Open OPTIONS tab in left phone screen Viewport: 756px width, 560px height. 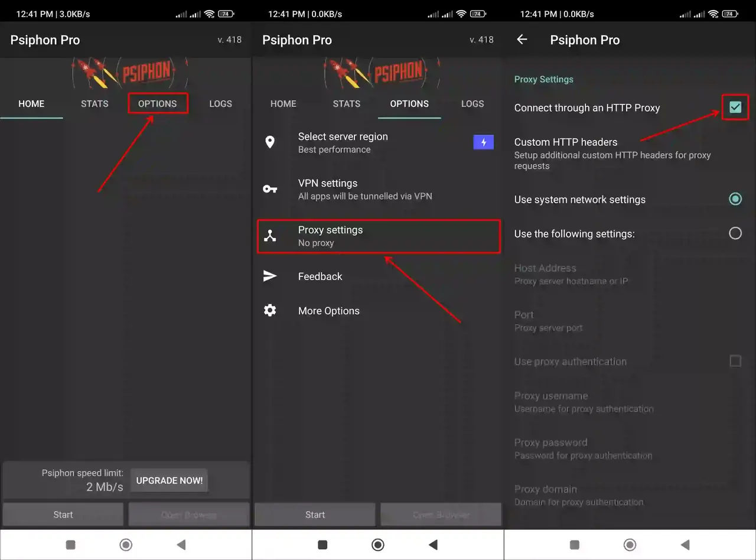click(158, 103)
